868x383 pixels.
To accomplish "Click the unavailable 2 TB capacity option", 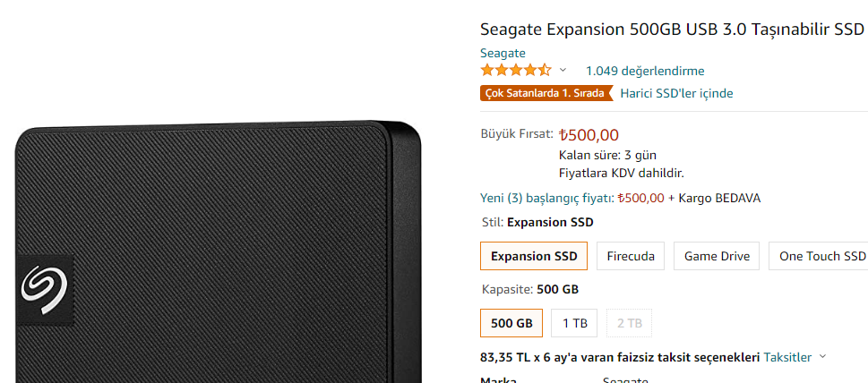I will click(x=629, y=323).
